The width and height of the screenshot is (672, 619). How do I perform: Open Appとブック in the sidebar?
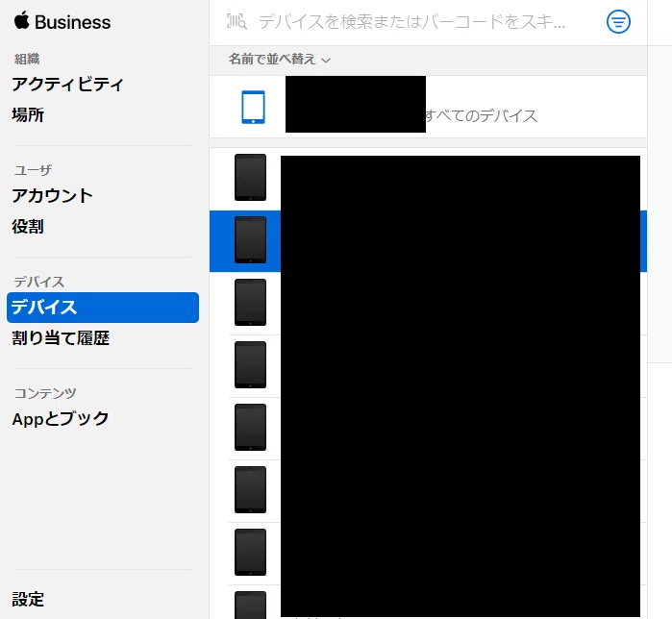61,419
